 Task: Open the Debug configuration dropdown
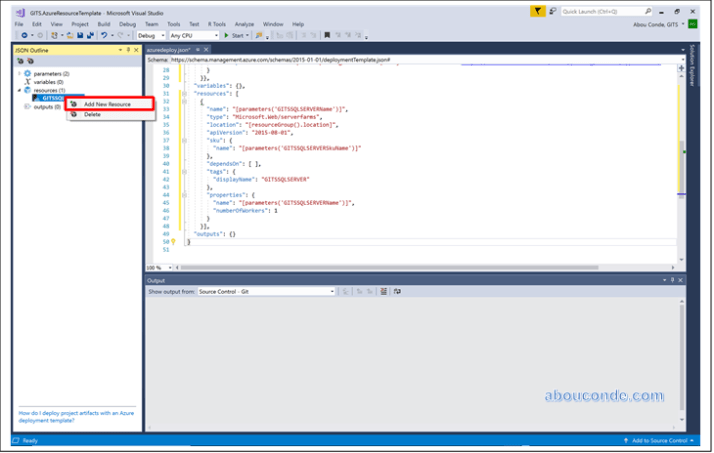click(152, 35)
